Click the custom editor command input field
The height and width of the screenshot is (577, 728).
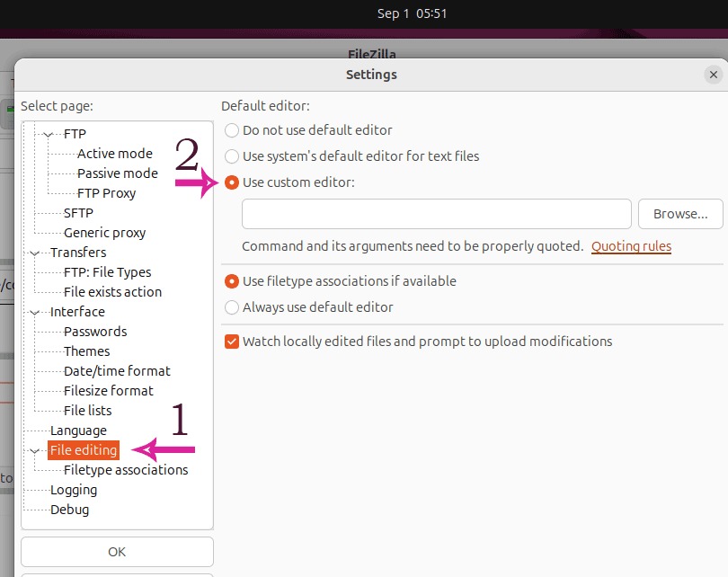(437, 214)
